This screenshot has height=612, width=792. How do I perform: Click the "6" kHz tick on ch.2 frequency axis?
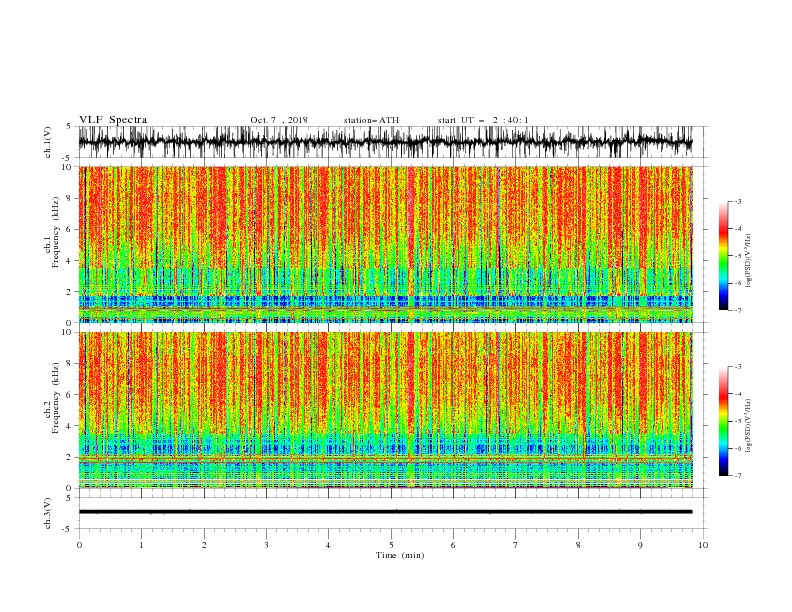[x=69, y=394]
